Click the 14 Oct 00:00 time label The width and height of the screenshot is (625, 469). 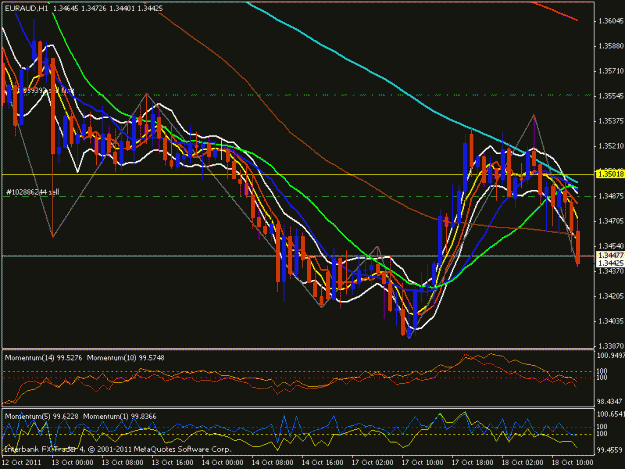[223, 463]
